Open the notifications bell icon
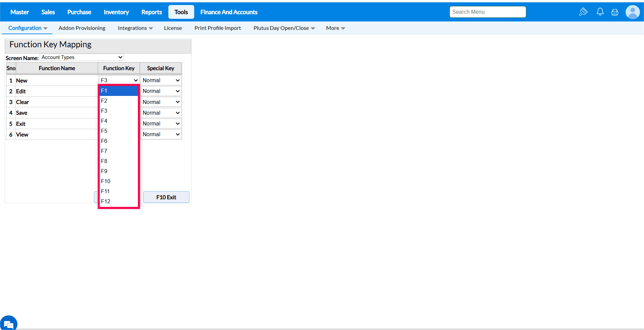Viewport: 644px width, 330px height. click(600, 12)
